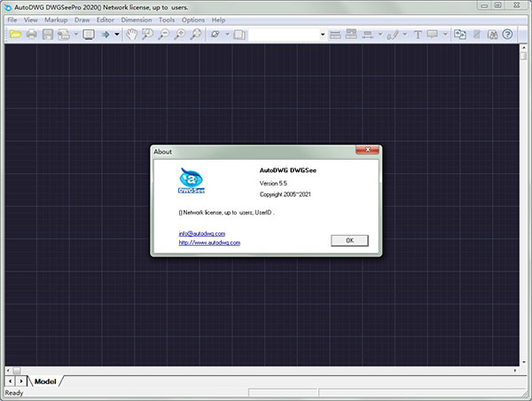The width and height of the screenshot is (532, 401).
Task: Click the DWGSee logo in About dialog
Action: pos(192,181)
